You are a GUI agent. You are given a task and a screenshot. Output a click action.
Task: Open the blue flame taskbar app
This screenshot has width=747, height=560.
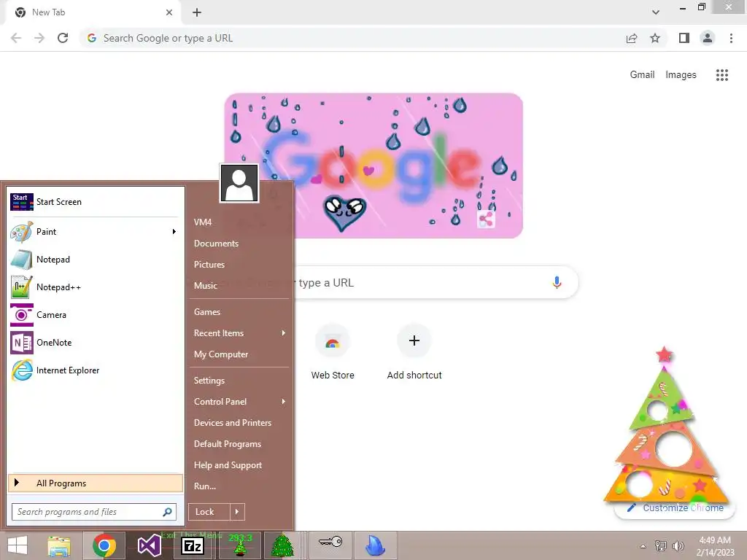tap(376, 545)
